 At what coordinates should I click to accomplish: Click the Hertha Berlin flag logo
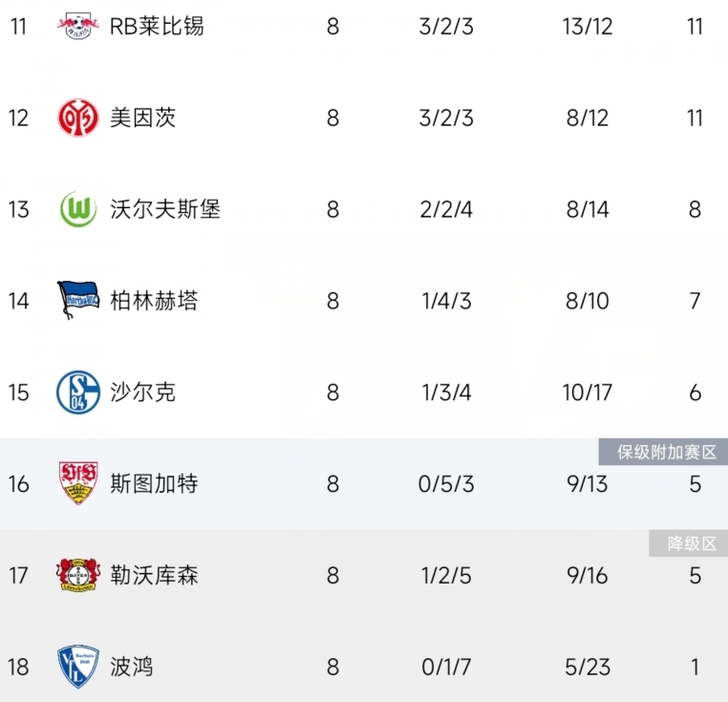pos(78,300)
